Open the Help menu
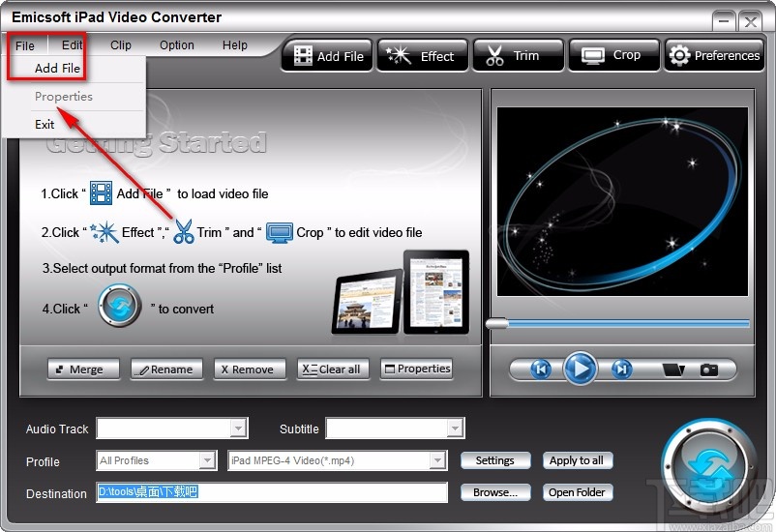This screenshot has height=532, width=776. pyautogui.click(x=234, y=45)
